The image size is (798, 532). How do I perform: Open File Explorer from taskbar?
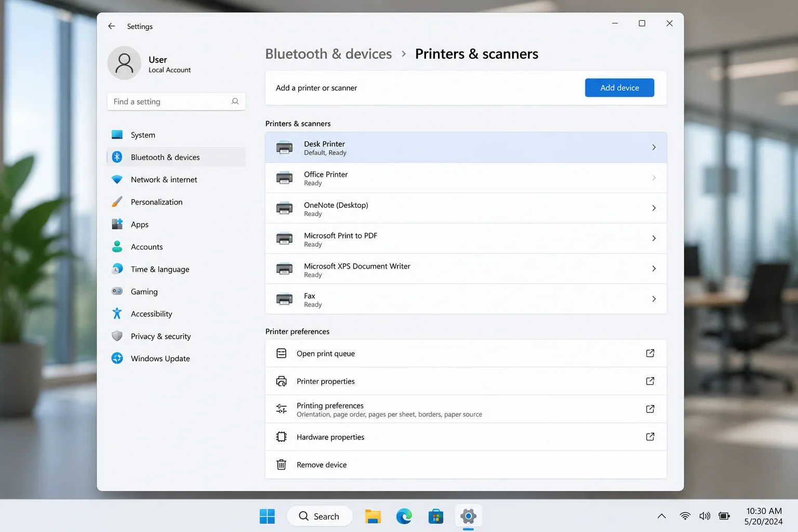coord(373,516)
